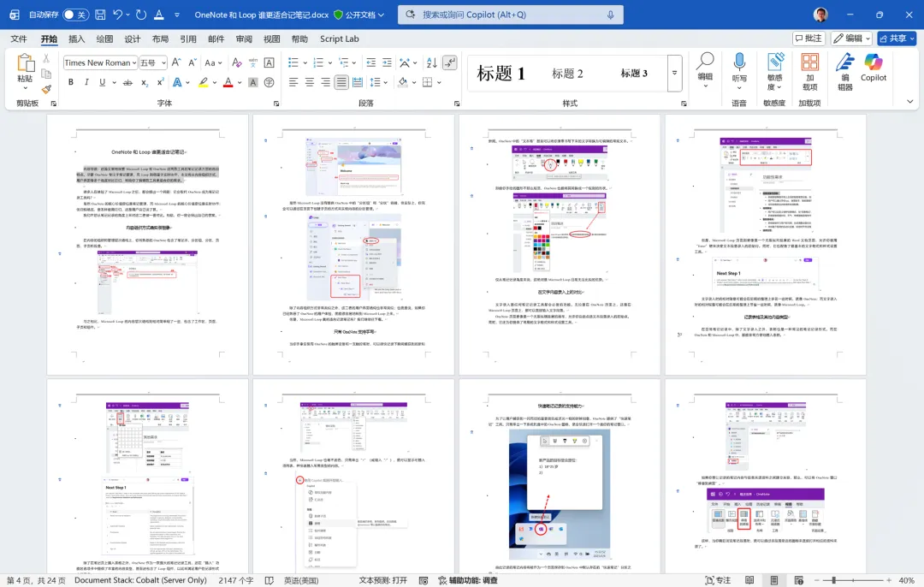Viewport: 924px width, 587px height.
Task: Shrink font size with the smaller A icon
Action: (192, 62)
